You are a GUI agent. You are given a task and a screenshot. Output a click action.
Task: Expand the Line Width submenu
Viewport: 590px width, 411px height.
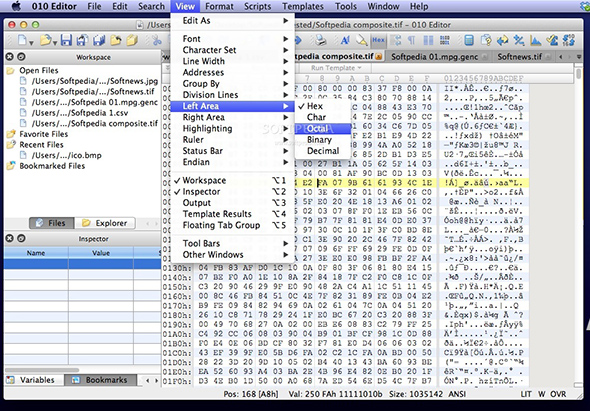point(232,61)
